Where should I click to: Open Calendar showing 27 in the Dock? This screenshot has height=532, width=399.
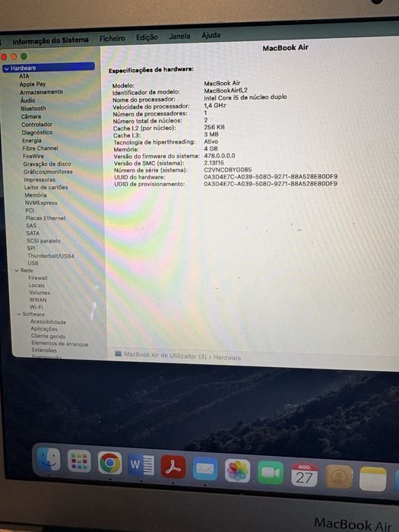(304, 475)
